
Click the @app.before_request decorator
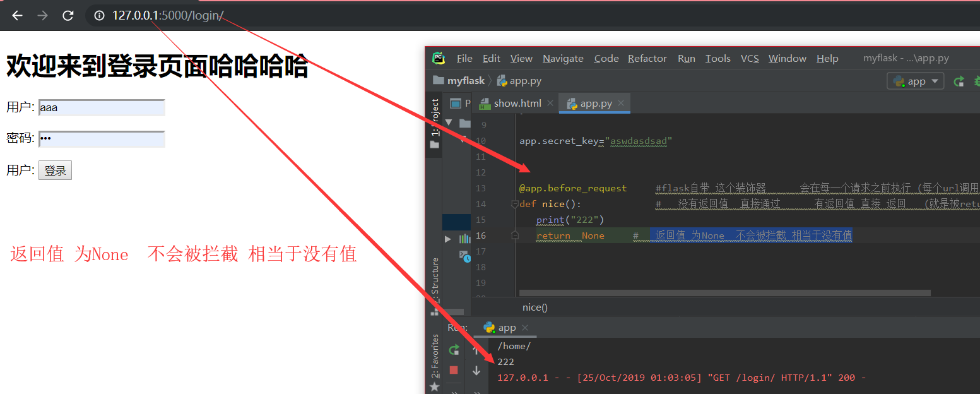(573, 188)
